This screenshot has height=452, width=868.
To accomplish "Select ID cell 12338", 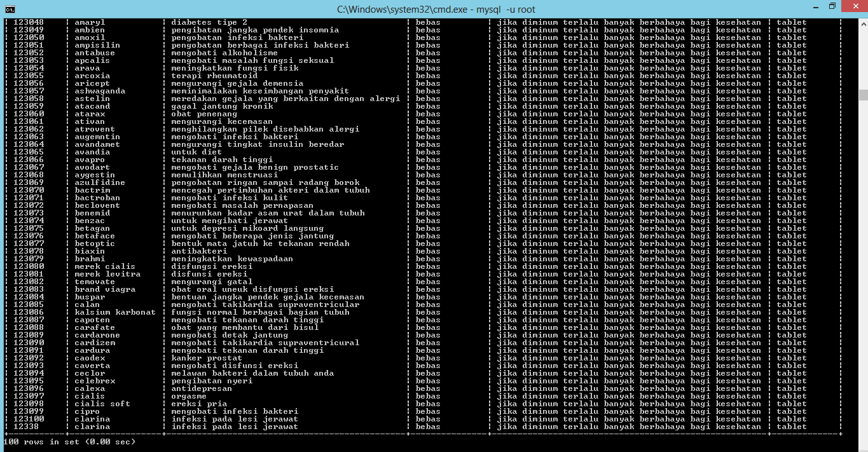I will pos(26,427).
